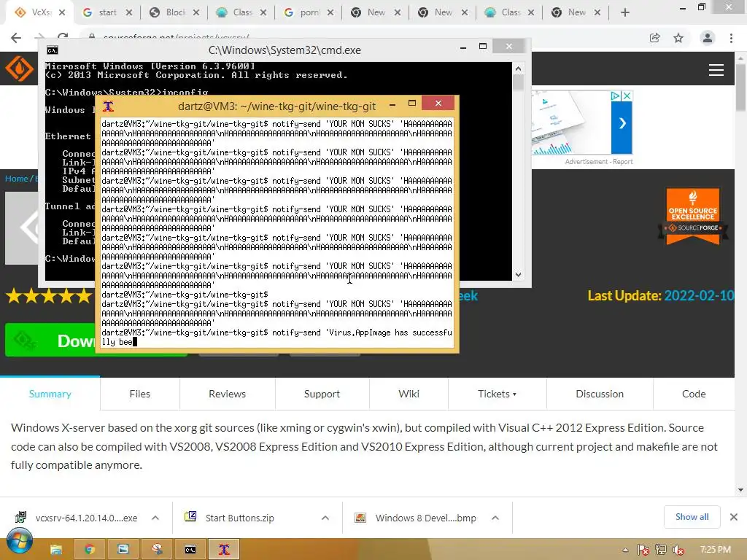Open Windows Start orb
The width and height of the screenshot is (747, 560).
pyautogui.click(x=19, y=542)
